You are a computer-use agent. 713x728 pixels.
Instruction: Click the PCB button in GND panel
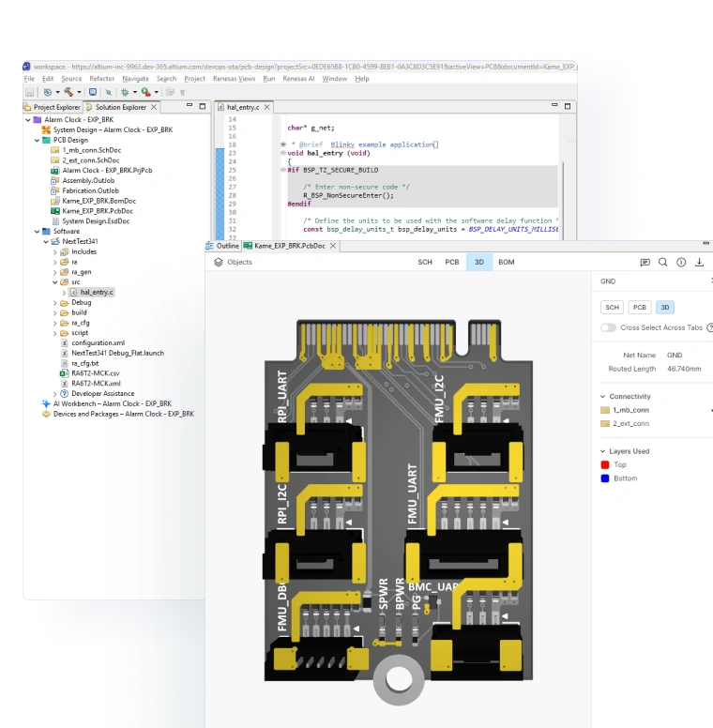point(639,307)
